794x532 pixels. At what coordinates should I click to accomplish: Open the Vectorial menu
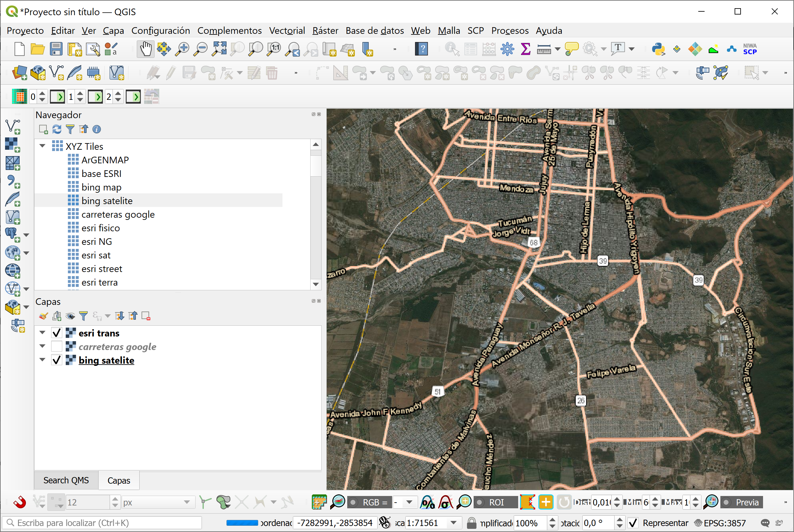pyautogui.click(x=287, y=31)
